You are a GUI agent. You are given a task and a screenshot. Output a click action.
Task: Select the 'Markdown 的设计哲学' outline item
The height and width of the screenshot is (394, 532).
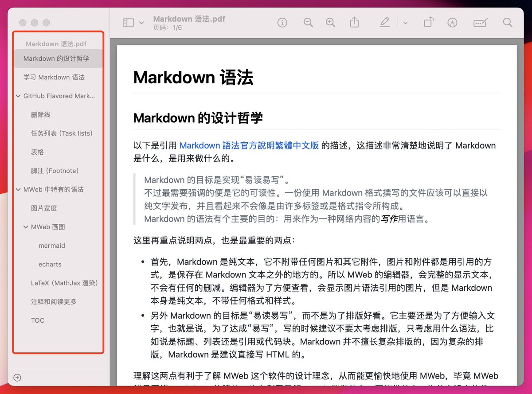point(58,59)
